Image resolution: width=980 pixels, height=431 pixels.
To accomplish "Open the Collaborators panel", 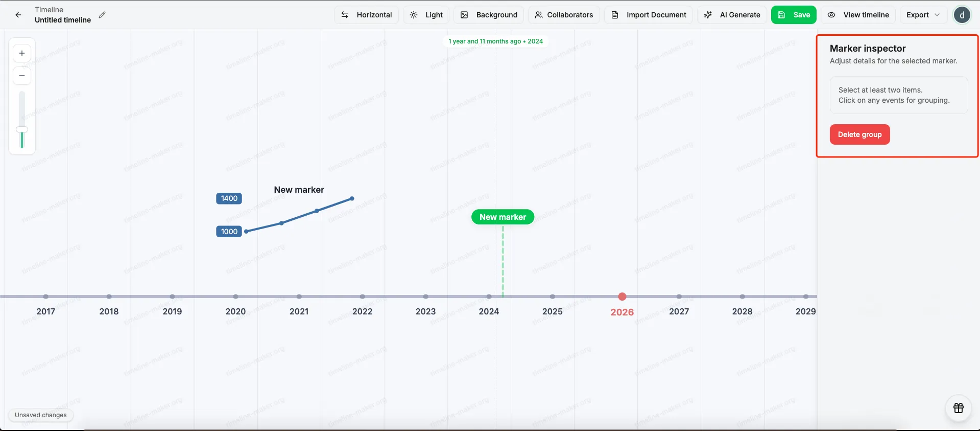I will point(564,15).
